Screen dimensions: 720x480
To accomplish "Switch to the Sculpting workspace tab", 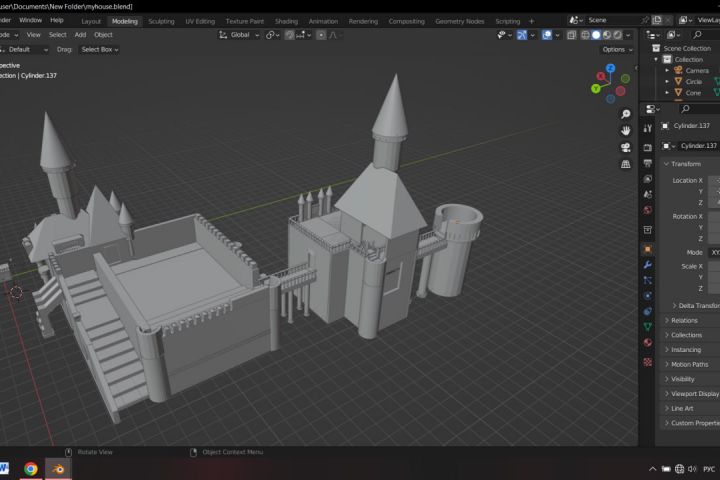I will coord(161,21).
